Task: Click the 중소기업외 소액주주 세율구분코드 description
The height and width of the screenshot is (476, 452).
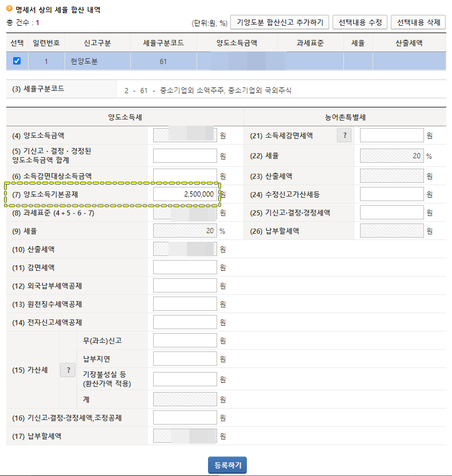Action: click(208, 90)
